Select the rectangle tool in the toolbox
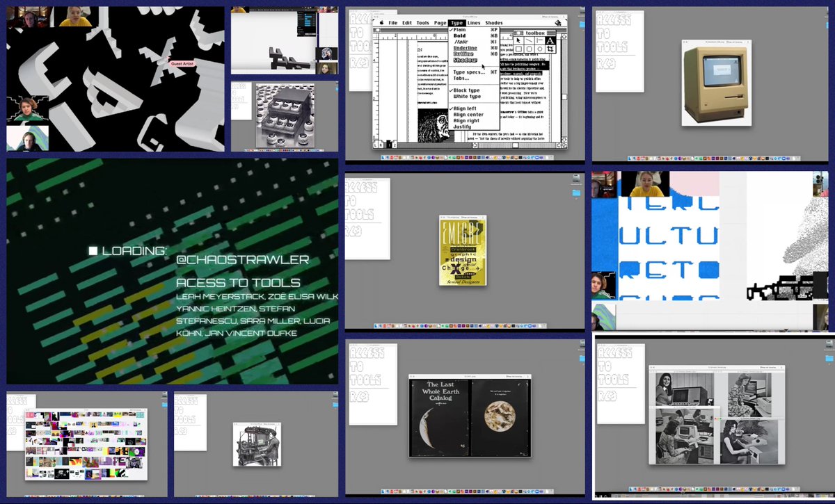The image size is (835, 504). tap(518, 49)
